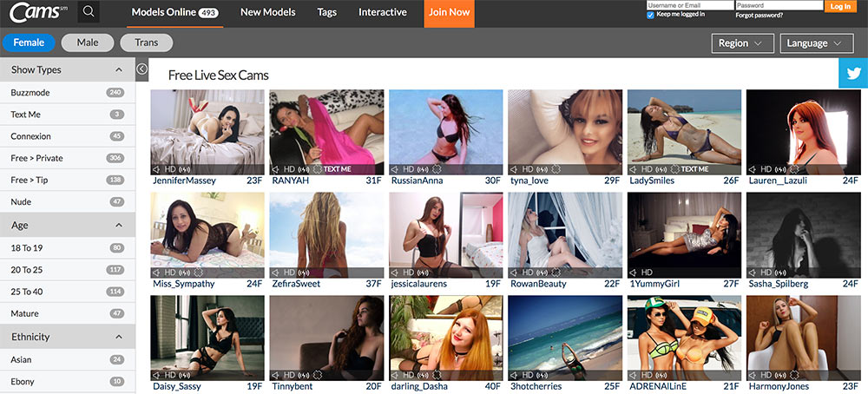868x394 pixels.
Task: Open the New Models tab
Action: (x=267, y=12)
